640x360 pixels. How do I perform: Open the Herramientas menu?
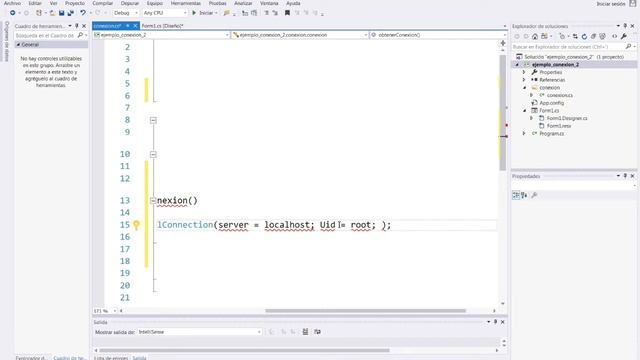pyautogui.click(x=186, y=3)
